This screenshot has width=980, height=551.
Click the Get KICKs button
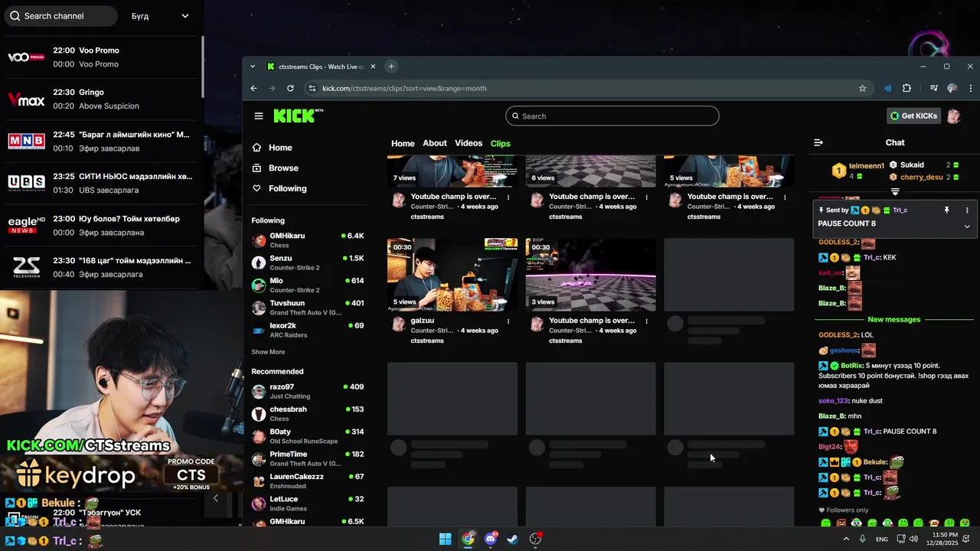coord(913,116)
